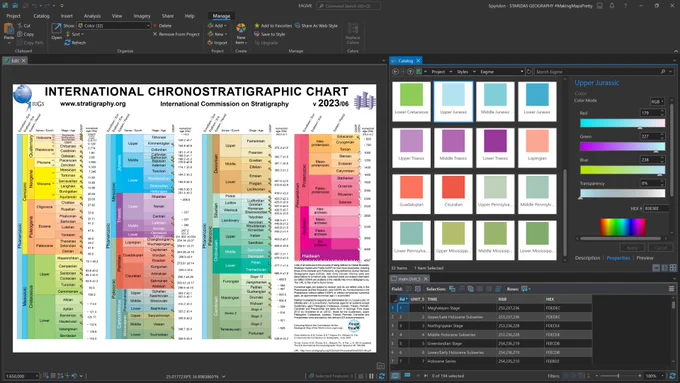Open the Show Color (32) dropdown
Viewport: 680px width, 383px height.
click(148, 26)
